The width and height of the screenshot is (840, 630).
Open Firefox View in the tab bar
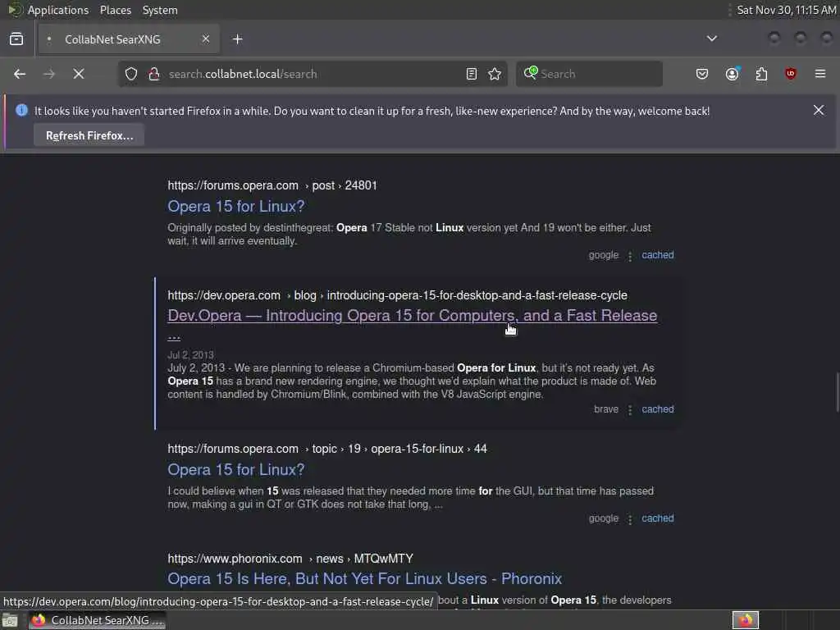[16, 39]
